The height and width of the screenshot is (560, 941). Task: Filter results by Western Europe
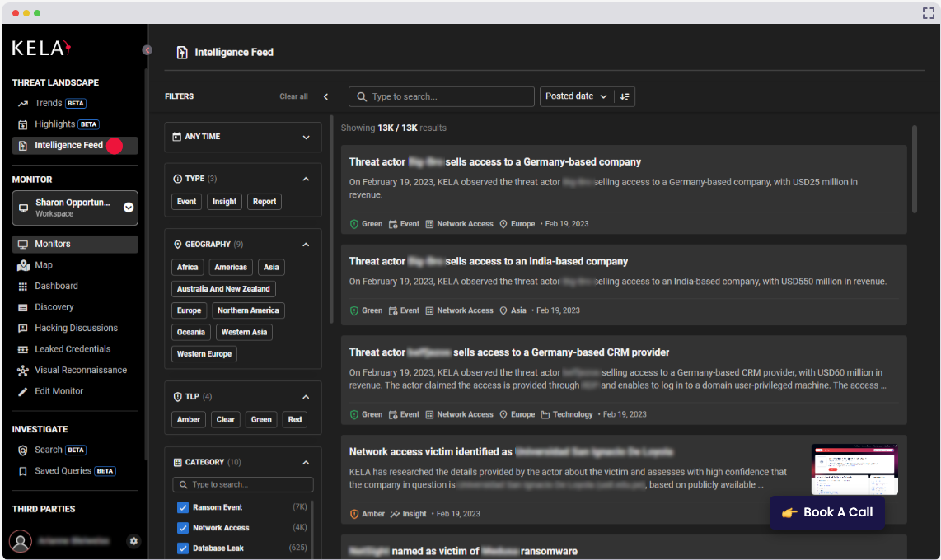coord(204,353)
